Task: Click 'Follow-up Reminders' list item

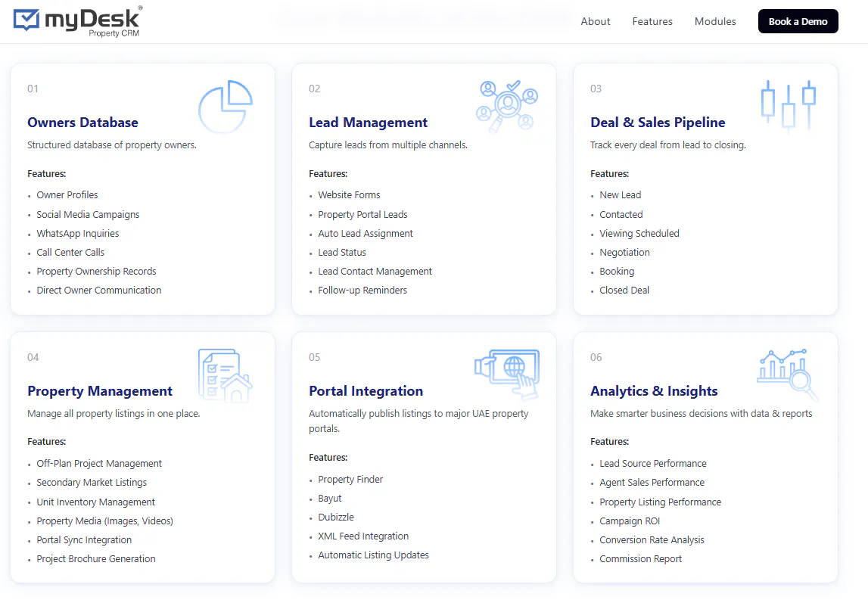Action: [x=362, y=291]
